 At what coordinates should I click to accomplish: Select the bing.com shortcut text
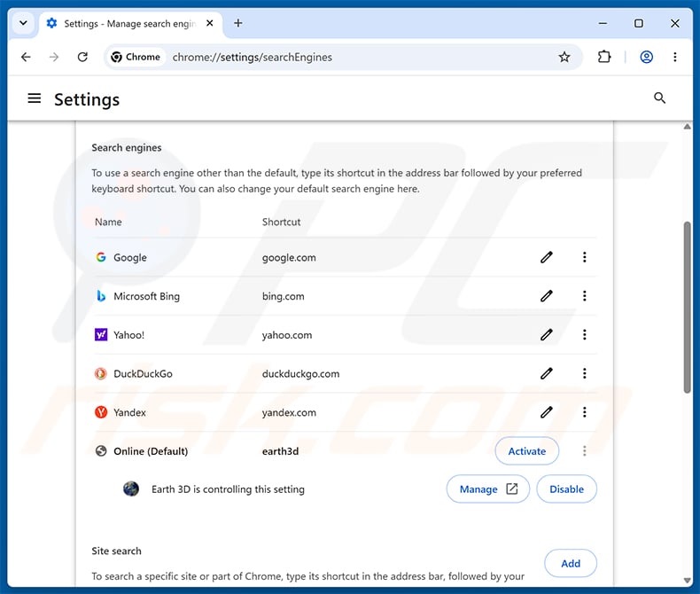coord(283,296)
